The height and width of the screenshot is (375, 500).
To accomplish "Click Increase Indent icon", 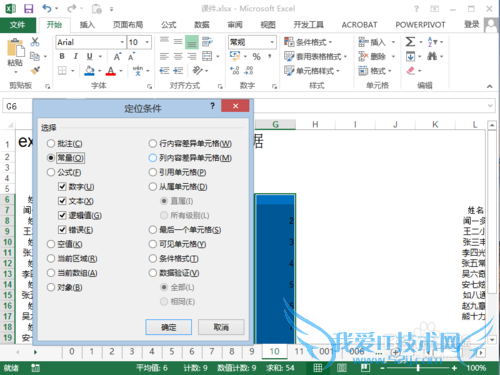I will 178,70.
